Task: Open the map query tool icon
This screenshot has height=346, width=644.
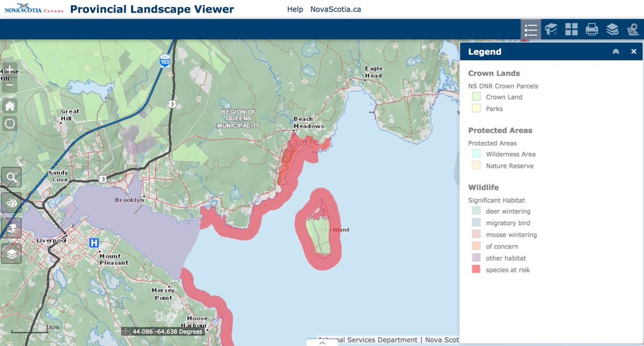Action: (11, 228)
